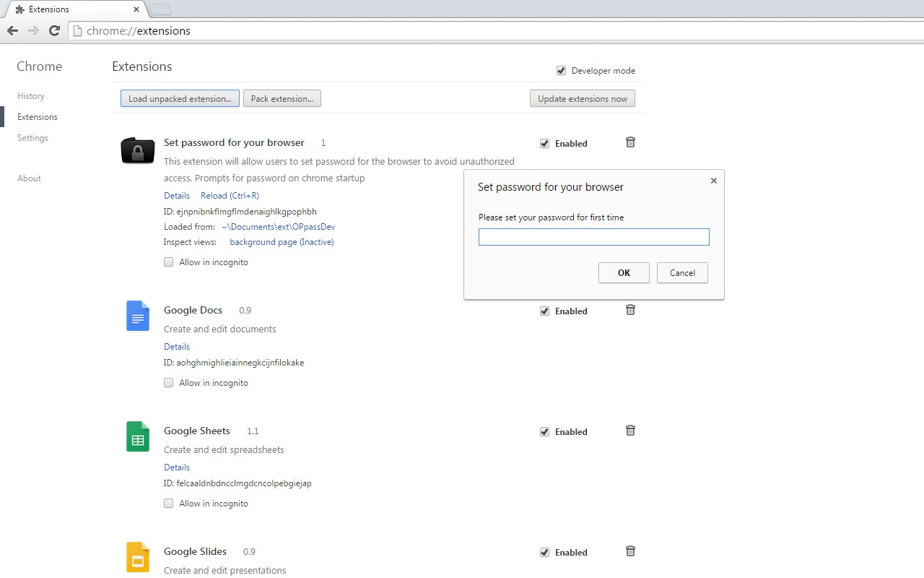The image size is (924, 578).
Task: Select the About sidebar item
Action: tap(29, 178)
